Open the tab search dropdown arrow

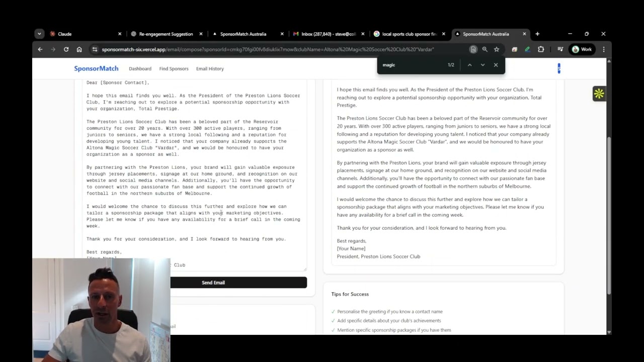coord(39,34)
